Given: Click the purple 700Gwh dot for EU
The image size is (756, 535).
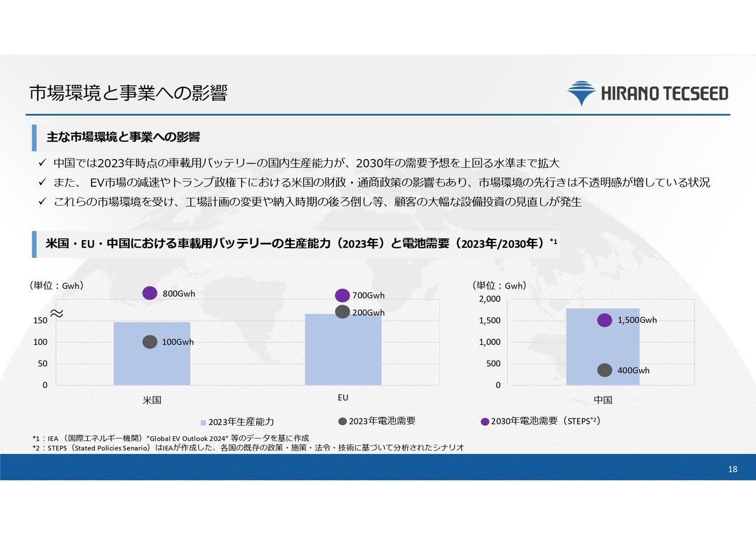Looking at the screenshot, I should 343,295.
